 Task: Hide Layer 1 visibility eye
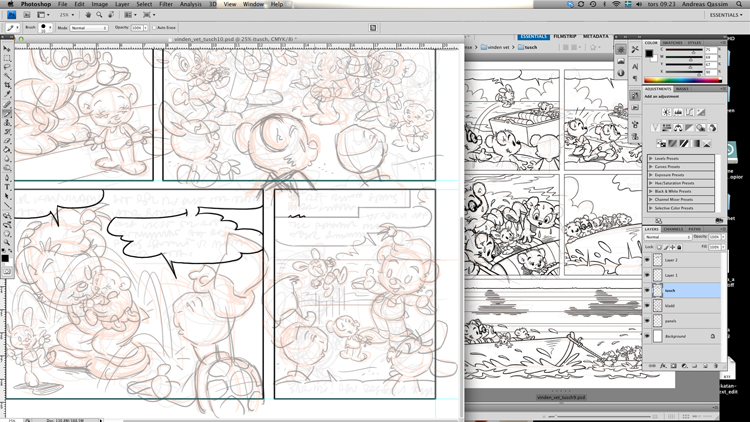647,275
